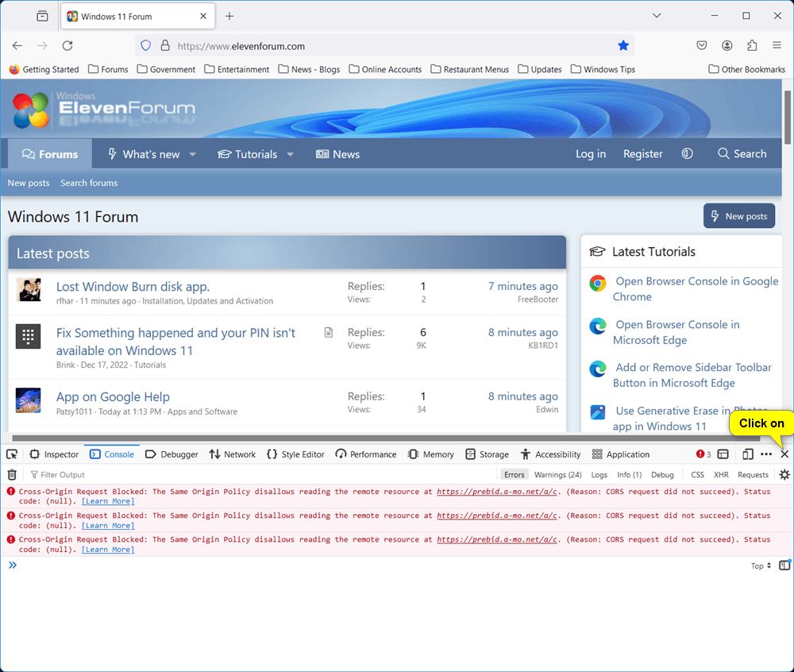Toggle responsive design mode icon
The width and height of the screenshot is (794, 672).
748,454
